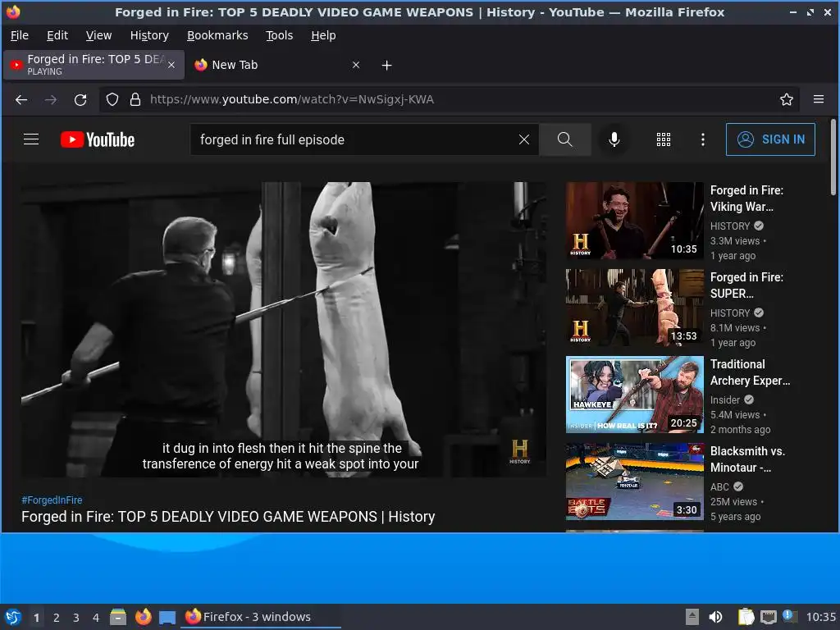Open a new tab with plus button
The image size is (840, 630).
click(387, 66)
